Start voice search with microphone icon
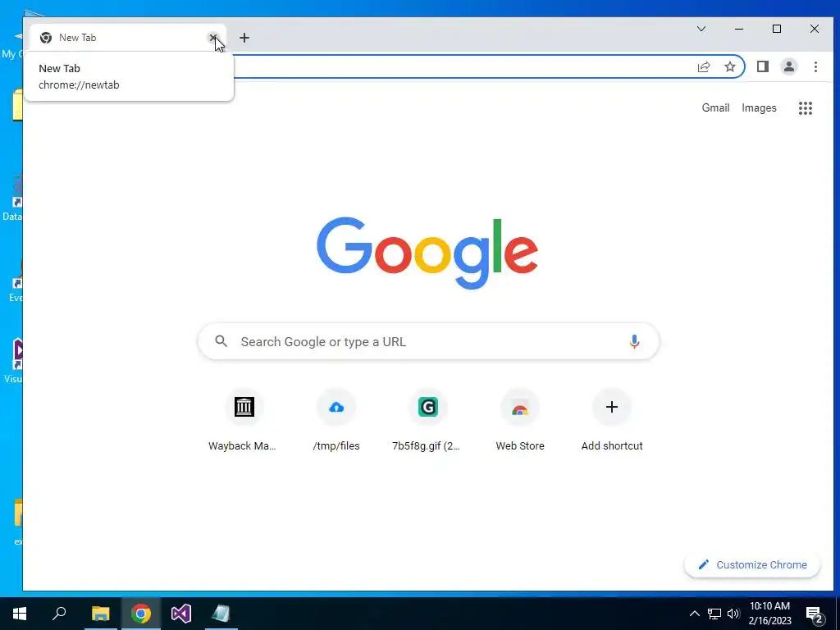This screenshot has width=840, height=630. pos(634,341)
